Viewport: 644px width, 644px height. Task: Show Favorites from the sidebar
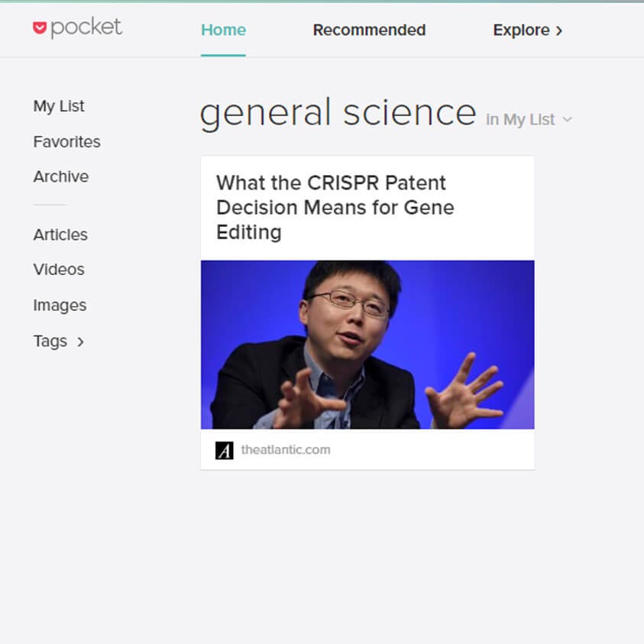[x=67, y=141]
